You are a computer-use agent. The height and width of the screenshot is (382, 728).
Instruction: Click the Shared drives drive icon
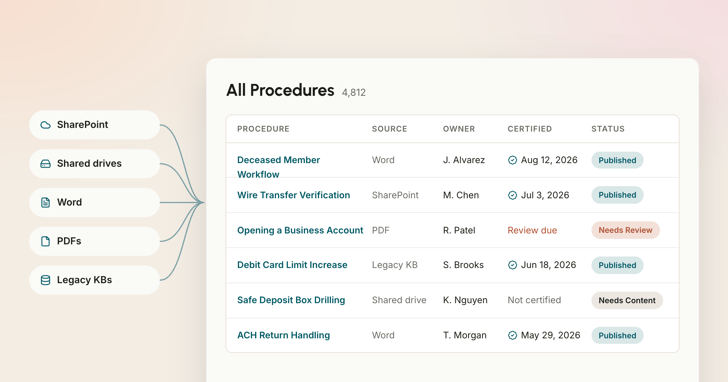click(x=45, y=164)
